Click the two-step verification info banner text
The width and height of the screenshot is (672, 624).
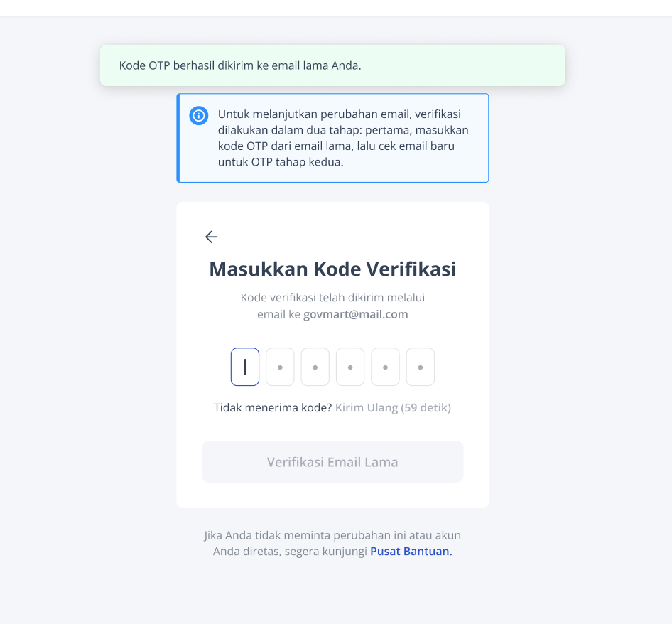[x=343, y=138]
